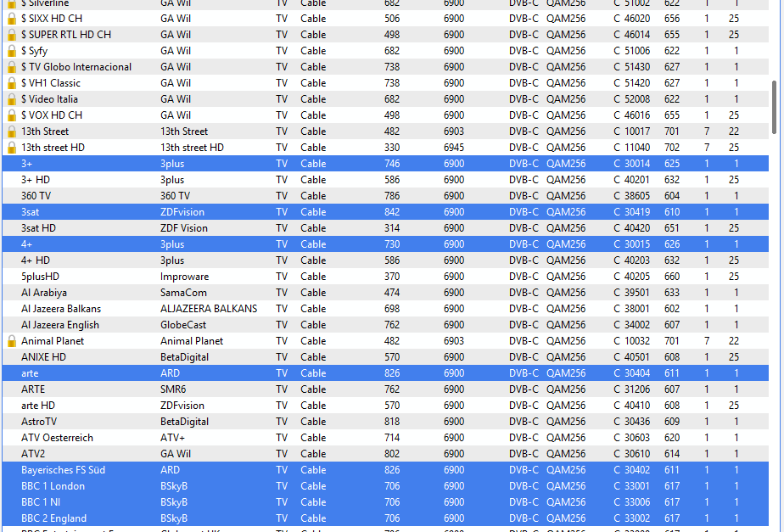The height and width of the screenshot is (532, 784).
Task: Click the vertical scrollbar thumb of the channel list
Action: coord(775,107)
